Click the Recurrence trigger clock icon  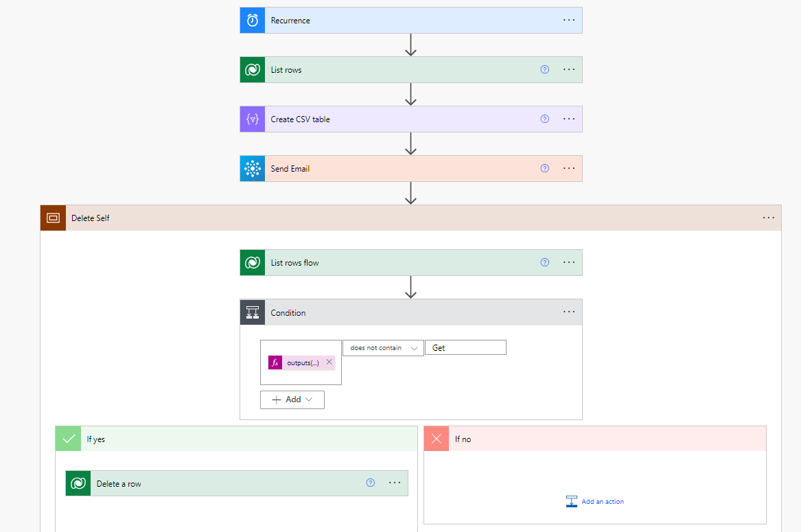(x=252, y=20)
